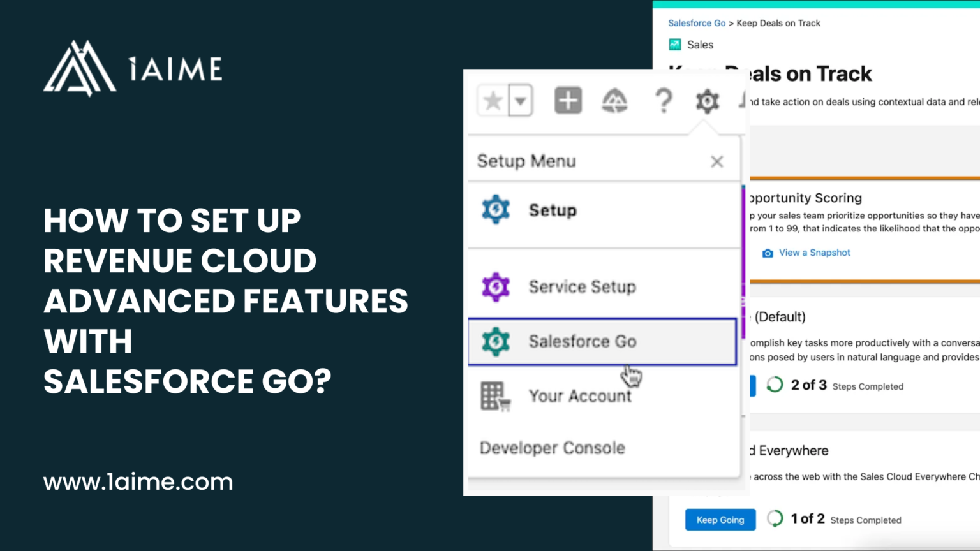Click the Sales app icon in the breadcrumb
The height and width of the screenshot is (551, 980).
(674, 45)
